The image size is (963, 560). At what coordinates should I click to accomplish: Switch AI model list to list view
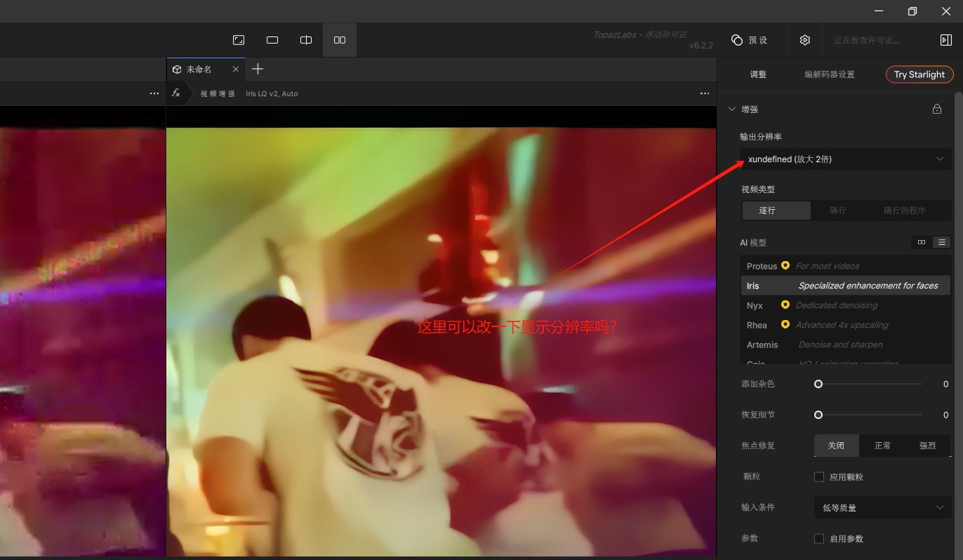[942, 242]
